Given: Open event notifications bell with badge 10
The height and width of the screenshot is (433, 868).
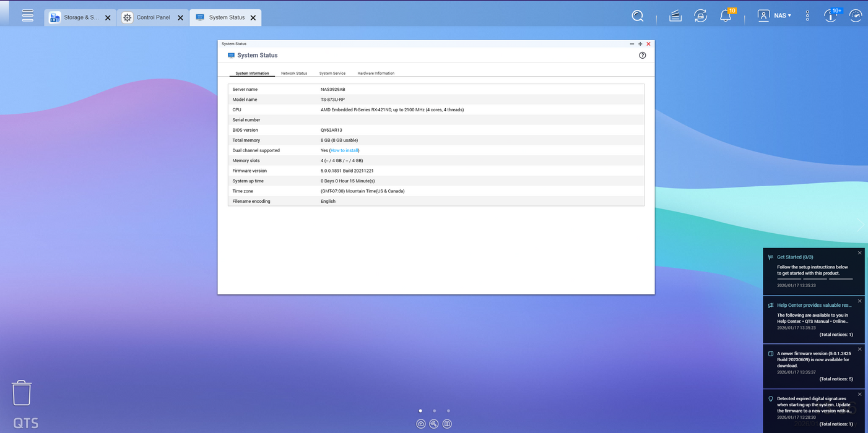Looking at the screenshot, I should tap(726, 15).
